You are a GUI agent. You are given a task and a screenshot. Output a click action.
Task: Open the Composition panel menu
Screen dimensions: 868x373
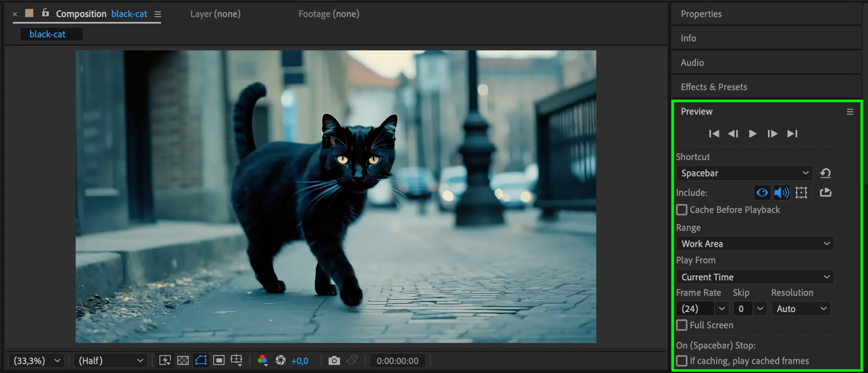coord(158,14)
